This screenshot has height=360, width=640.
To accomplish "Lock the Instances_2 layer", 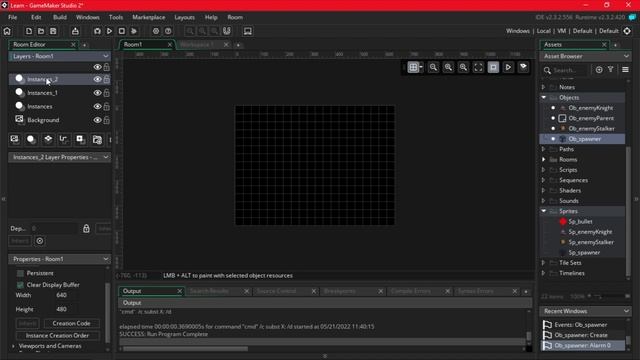I will tap(107, 79).
